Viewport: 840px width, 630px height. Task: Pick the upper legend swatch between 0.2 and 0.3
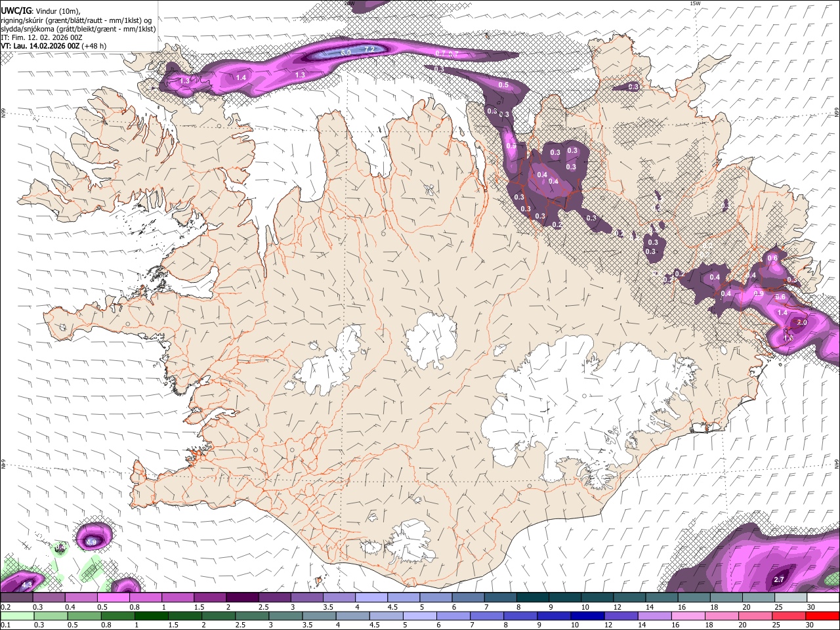pyautogui.click(x=16, y=598)
